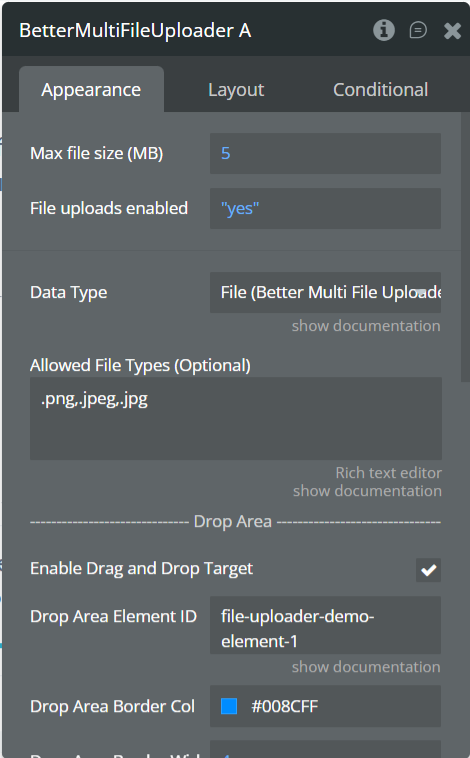
Task: Edit the #008CFF hex color value
Action: pyautogui.click(x=284, y=707)
